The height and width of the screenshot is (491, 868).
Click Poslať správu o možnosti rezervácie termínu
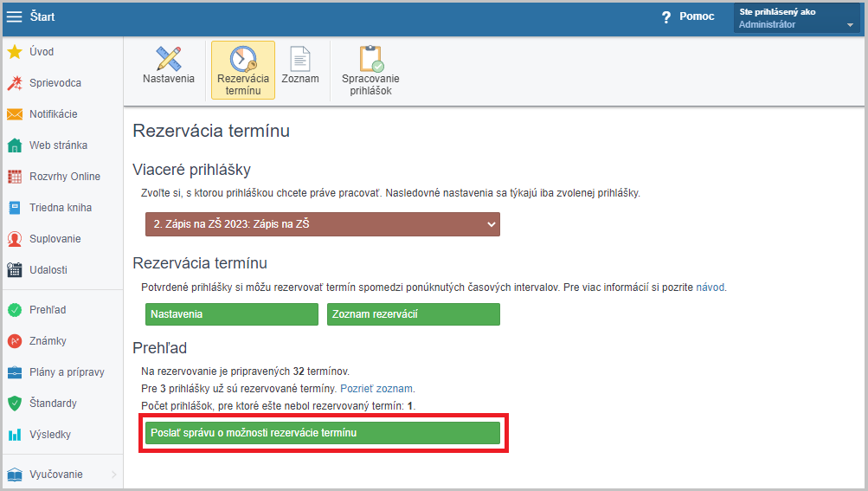point(323,433)
